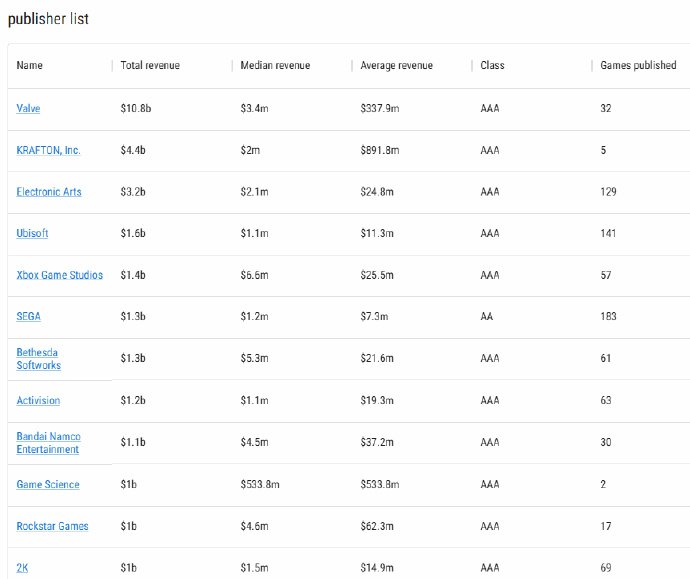This screenshot has height=579, width=690.
Task: Go to the Activision publisher page
Action: (x=38, y=400)
